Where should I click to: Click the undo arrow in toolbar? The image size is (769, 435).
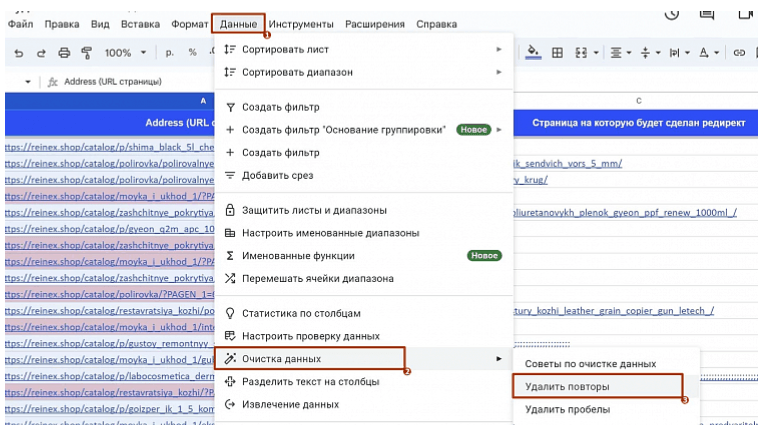tap(19, 53)
